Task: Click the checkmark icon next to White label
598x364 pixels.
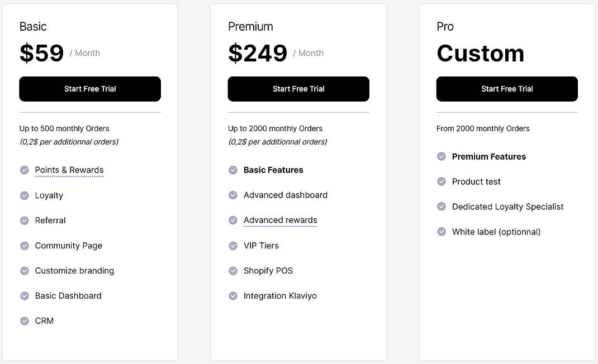Action: pyautogui.click(x=442, y=232)
